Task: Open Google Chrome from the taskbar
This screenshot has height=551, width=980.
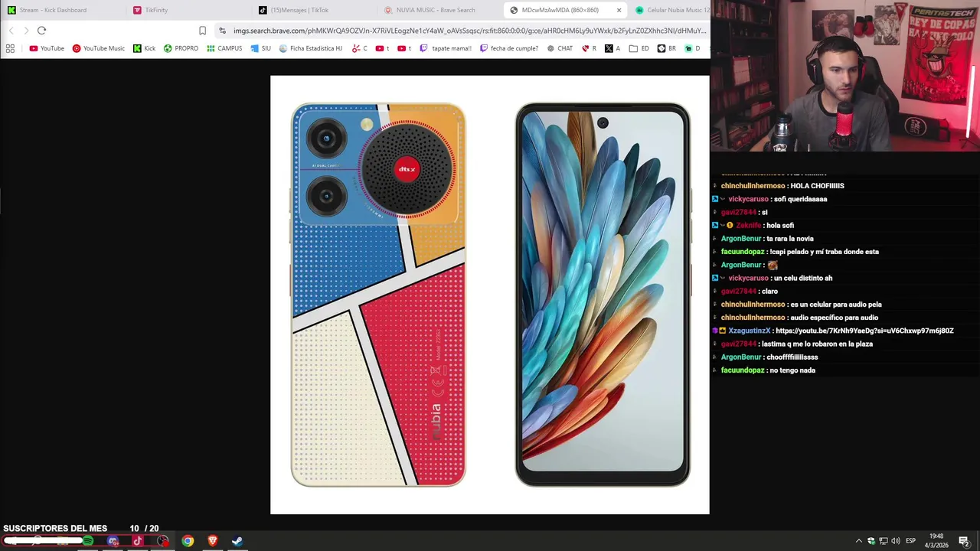Action: pos(188,541)
